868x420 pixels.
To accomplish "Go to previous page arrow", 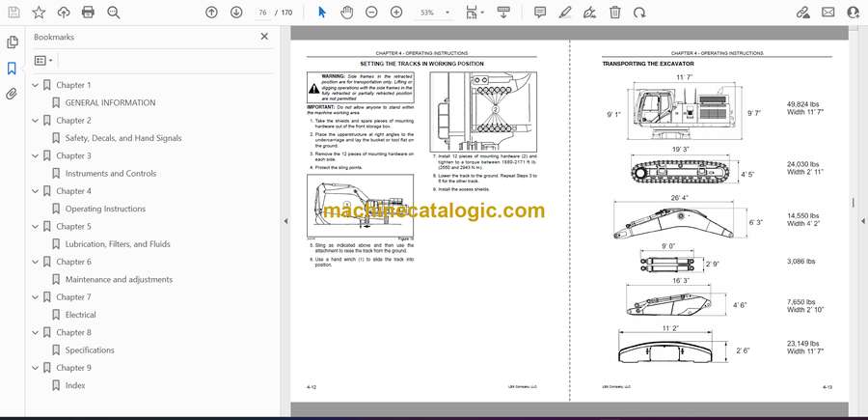I will coord(211,13).
